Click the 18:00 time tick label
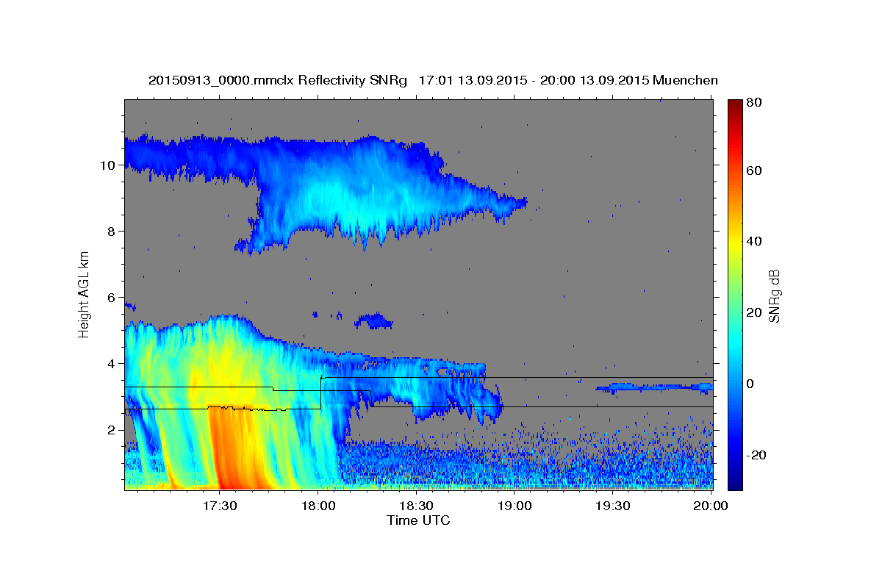The height and width of the screenshot is (588, 882). coord(318,506)
